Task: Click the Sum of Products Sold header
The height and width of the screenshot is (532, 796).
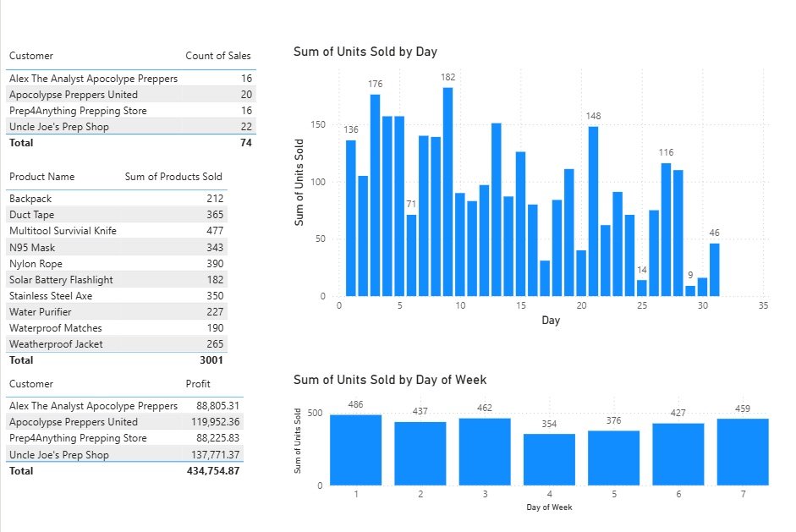Action: (173, 177)
